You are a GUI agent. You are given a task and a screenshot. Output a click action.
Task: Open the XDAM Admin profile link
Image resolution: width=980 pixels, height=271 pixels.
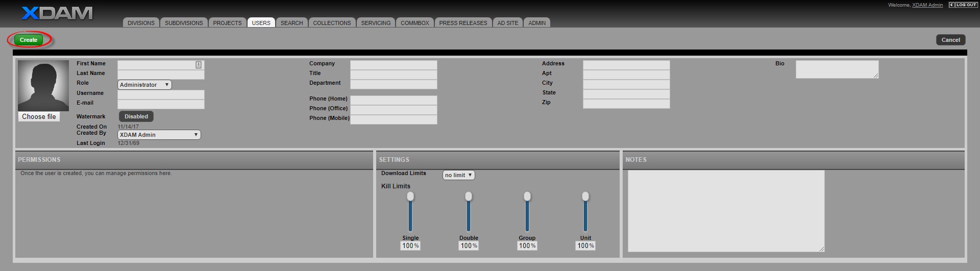coord(927,5)
